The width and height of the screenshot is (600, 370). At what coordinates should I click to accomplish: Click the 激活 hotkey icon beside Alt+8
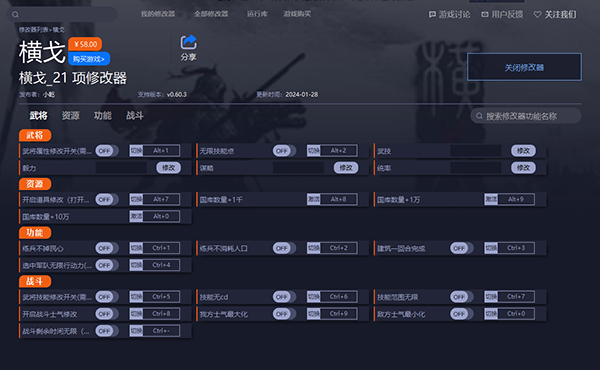click(x=314, y=199)
